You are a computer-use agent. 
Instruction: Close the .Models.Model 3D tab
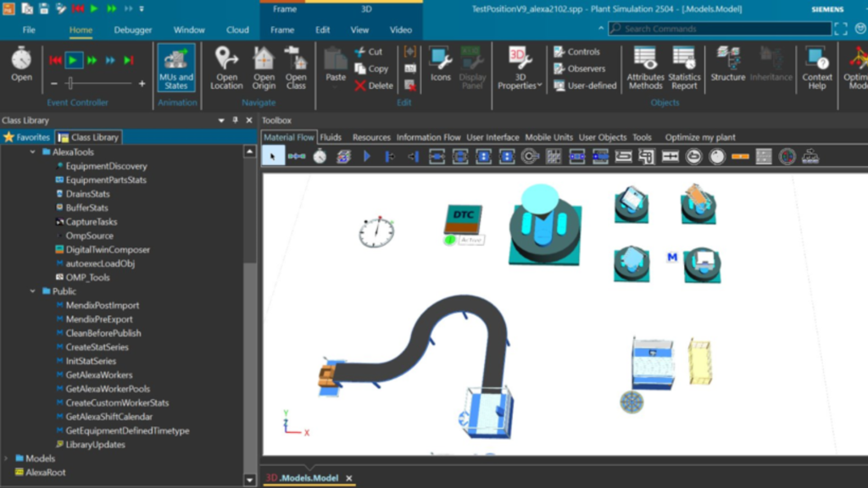coord(348,478)
